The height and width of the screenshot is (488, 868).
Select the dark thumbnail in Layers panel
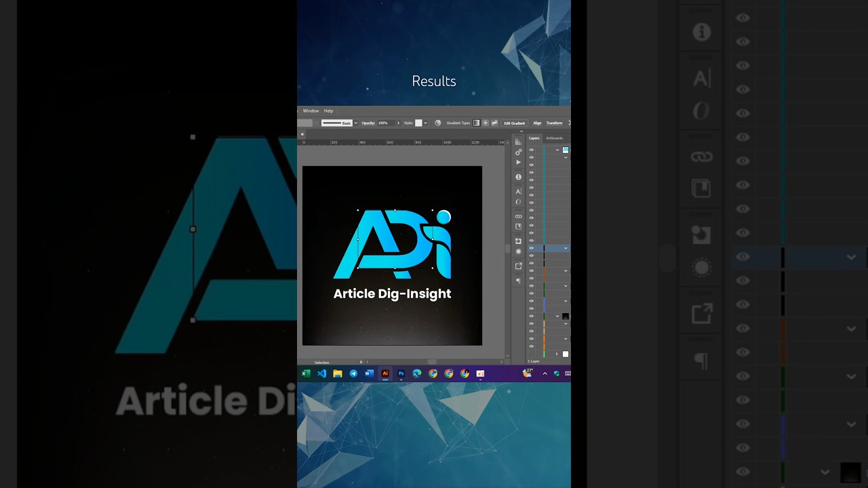[x=566, y=316]
